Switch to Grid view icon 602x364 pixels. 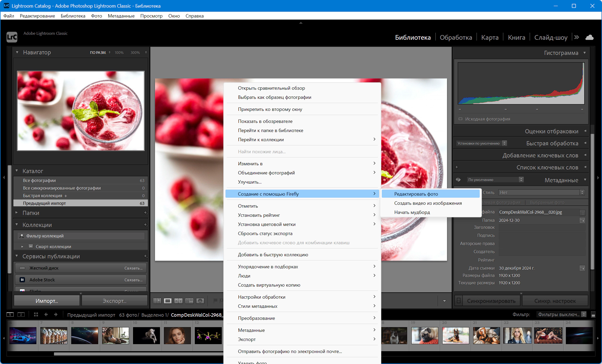coord(157,301)
